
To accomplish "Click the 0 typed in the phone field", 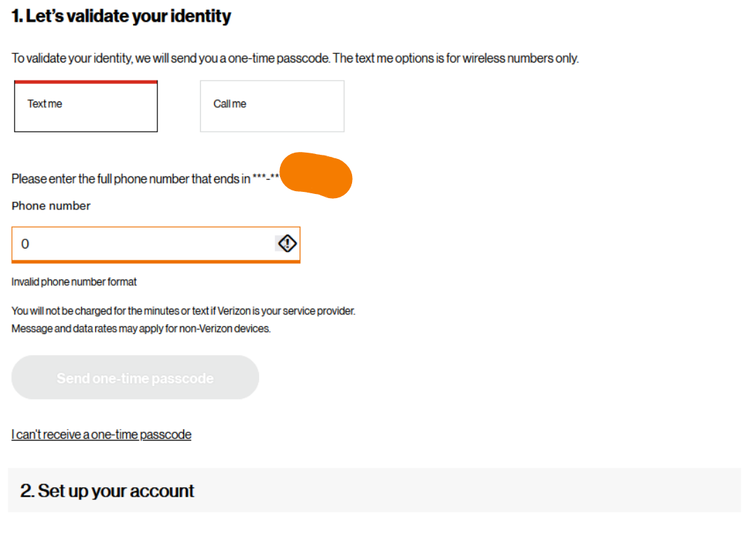I will [25, 244].
